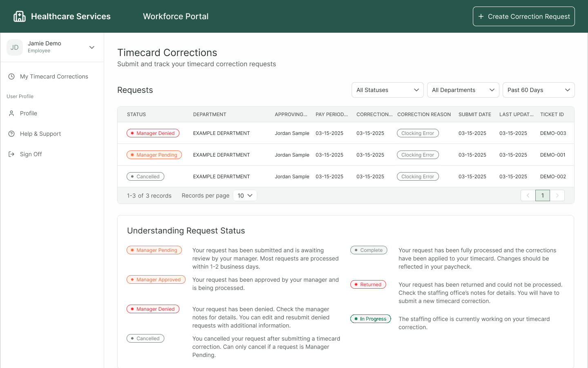Click In Progress badge in status legend
The height and width of the screenshot is (368, 588).
click(x=371, y=319)
